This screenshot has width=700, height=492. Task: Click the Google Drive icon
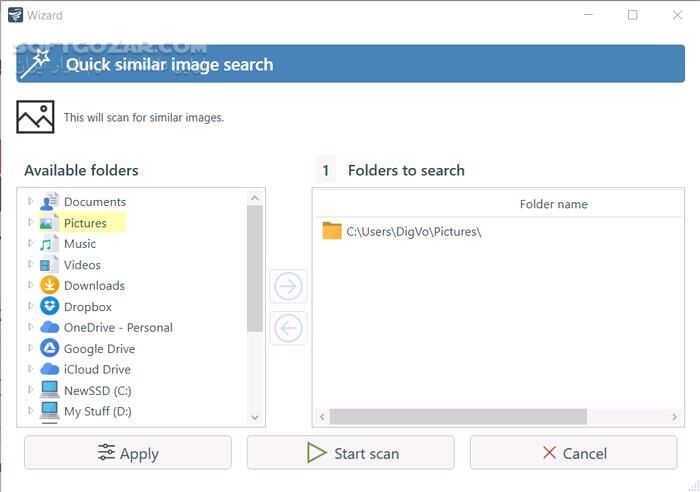coord(49,348)
